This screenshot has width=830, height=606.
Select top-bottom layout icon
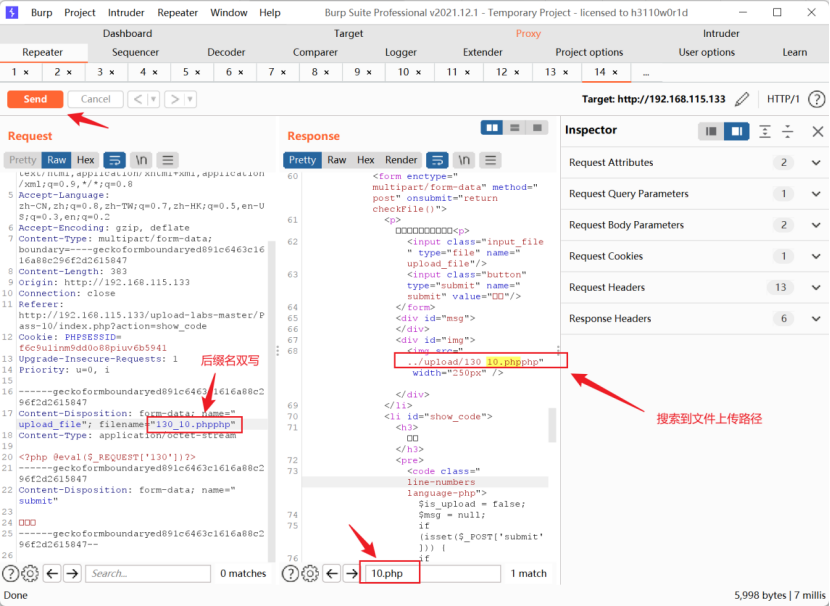pos(515,128)
